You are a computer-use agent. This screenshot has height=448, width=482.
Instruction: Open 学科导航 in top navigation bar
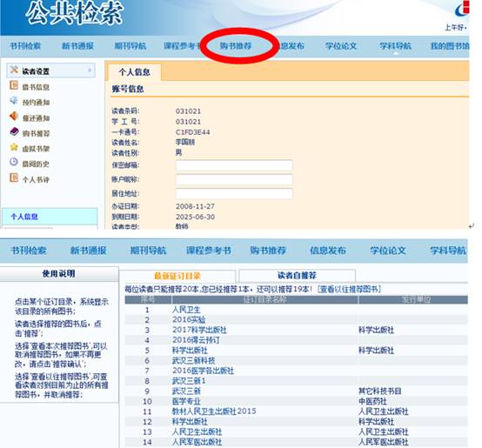[395, 46]
